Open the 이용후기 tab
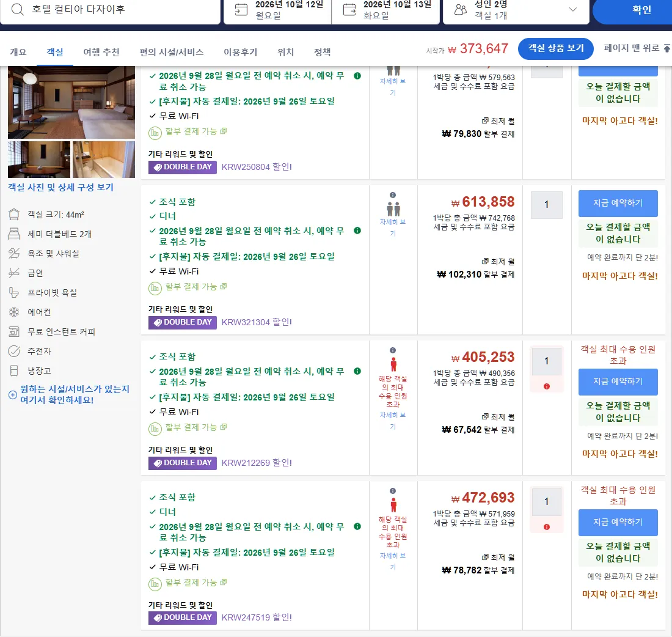 (241, 52)
